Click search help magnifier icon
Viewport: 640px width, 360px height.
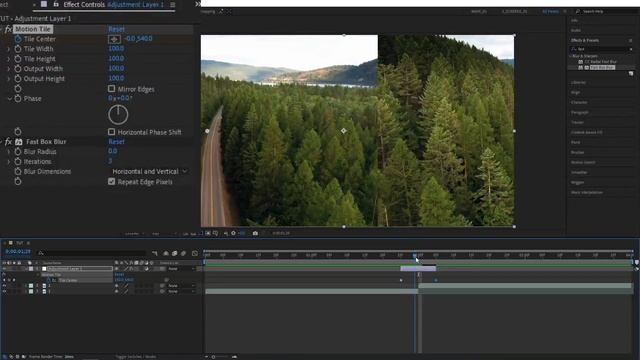tap(578, 11)
